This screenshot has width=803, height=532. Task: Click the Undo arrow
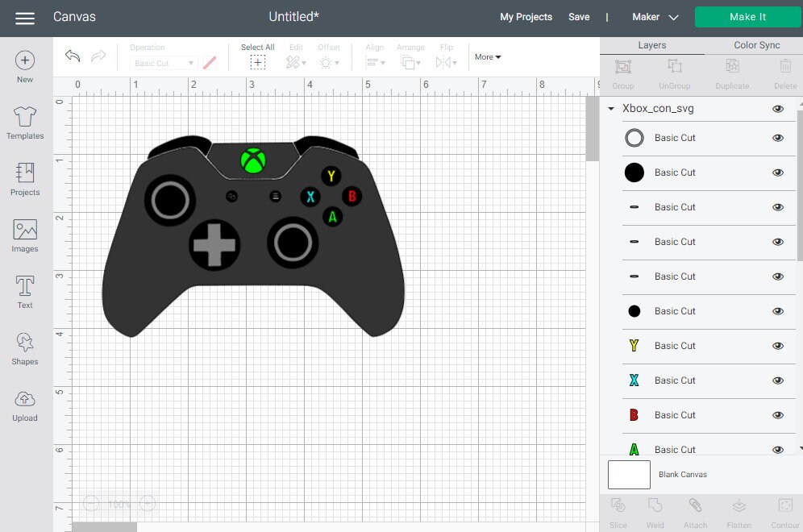(x=72, y=56)
